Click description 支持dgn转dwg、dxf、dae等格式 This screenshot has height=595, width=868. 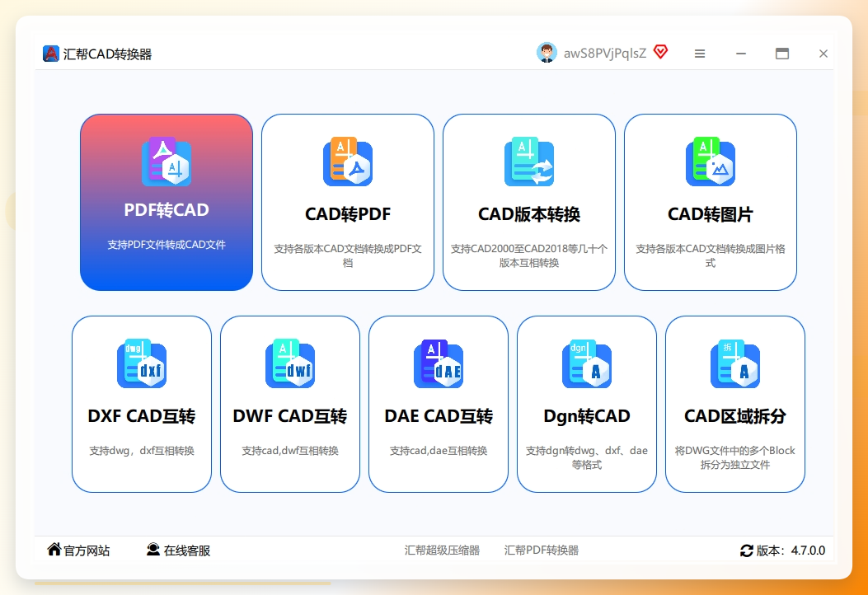click(587, 457)
